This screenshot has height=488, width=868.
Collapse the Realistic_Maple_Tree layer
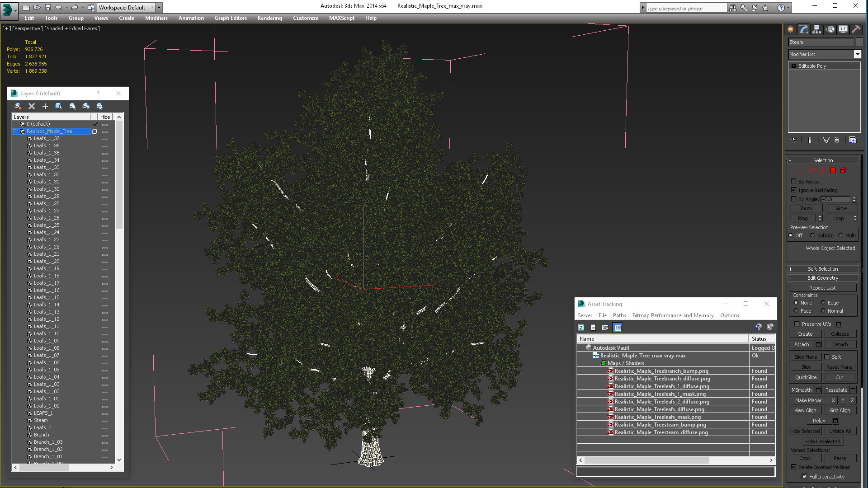click(x=15, y=131)
